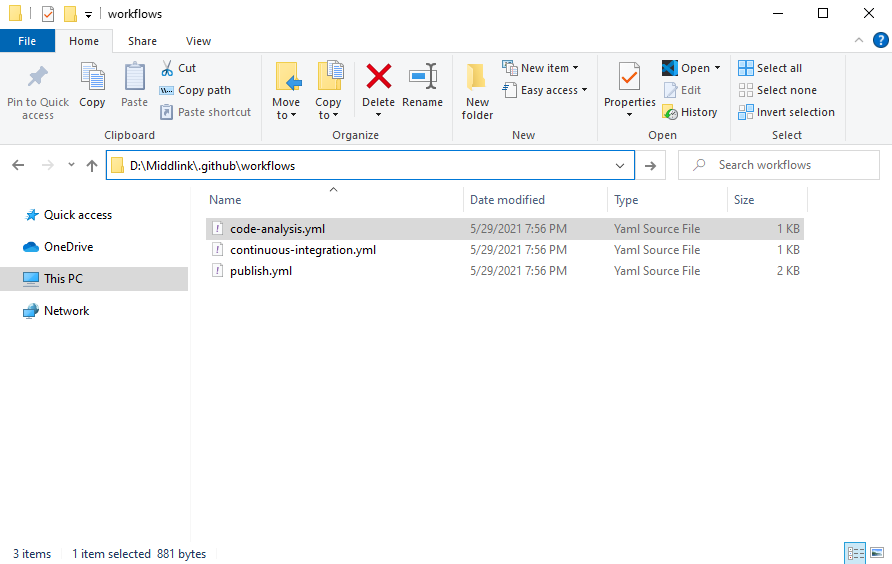The width and height of the screenshot is (892, 564).
Task: Open the New item dropdown
Action: tap(541, 68)
